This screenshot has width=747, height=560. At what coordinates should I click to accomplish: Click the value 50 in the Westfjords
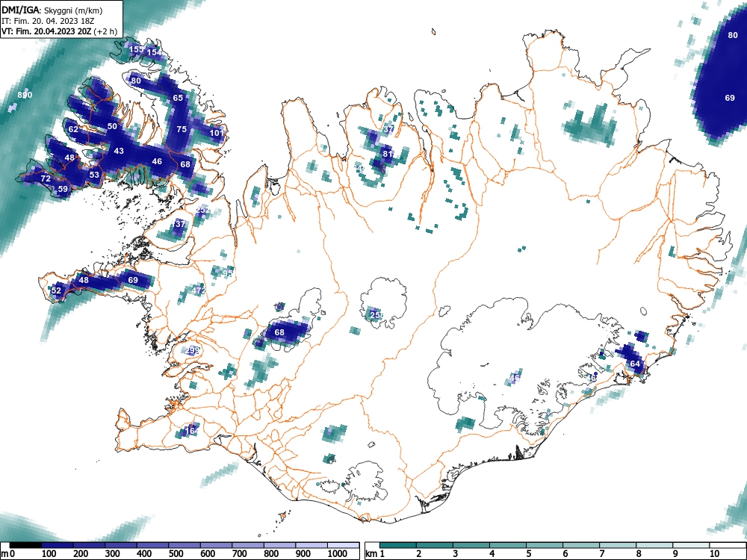(112, 127)
